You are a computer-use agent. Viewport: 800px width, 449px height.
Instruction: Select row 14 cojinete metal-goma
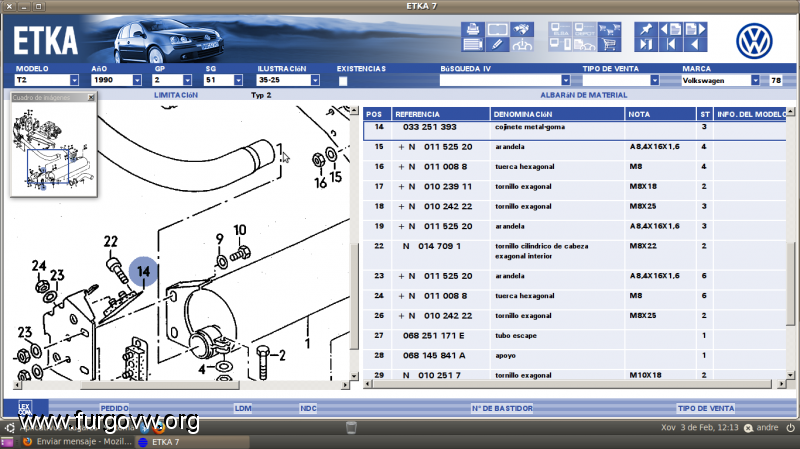click(574, 131)
